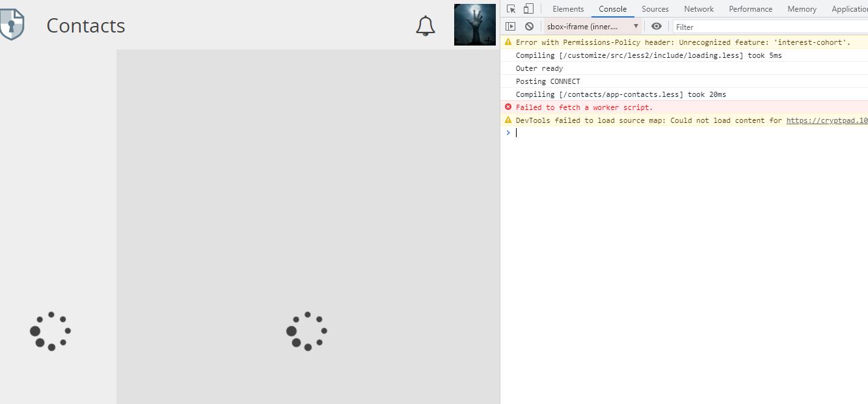Open the user avatar account menu
The height and width of the screenshot is (404, 868).
point(474,24)
